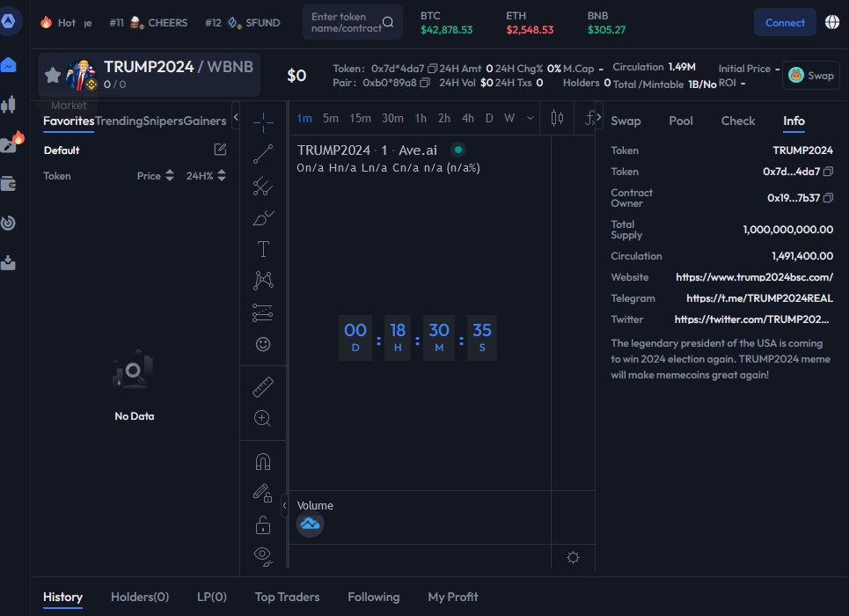Screen dimensions: 849x616
Task: Sort the list by 24H%
Action: [206, 175]
